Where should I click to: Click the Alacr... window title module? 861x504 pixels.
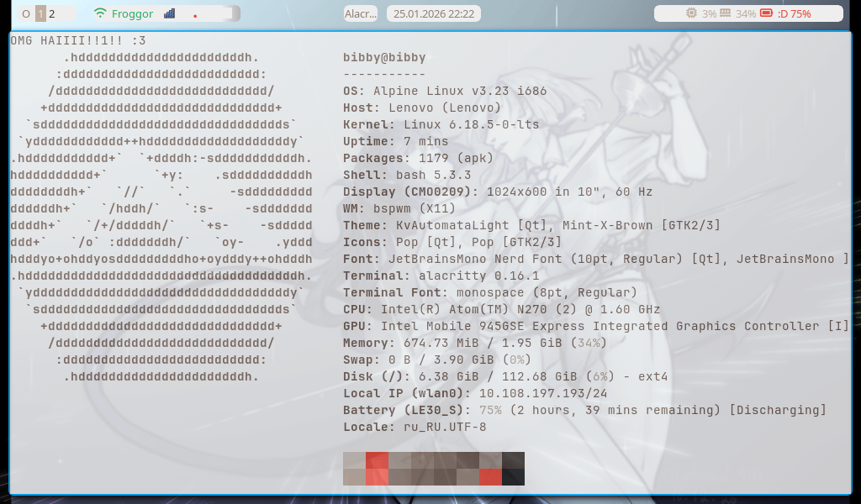(x=361, y=13)
